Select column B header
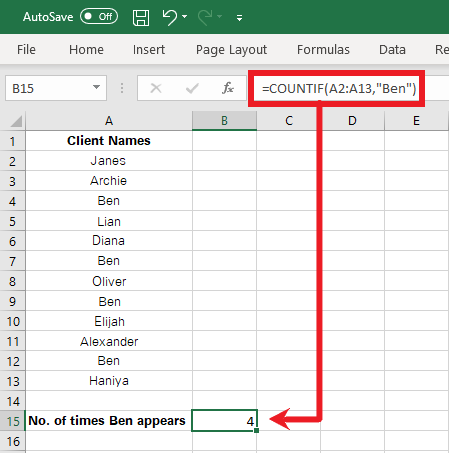 click(x=224, y=121)
